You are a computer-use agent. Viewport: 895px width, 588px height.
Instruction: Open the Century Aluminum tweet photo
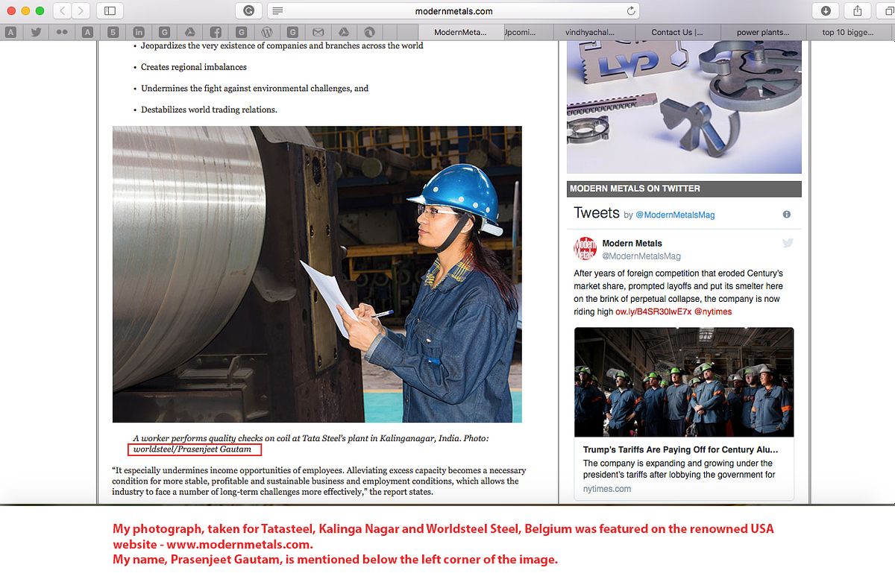pos(684,382)
